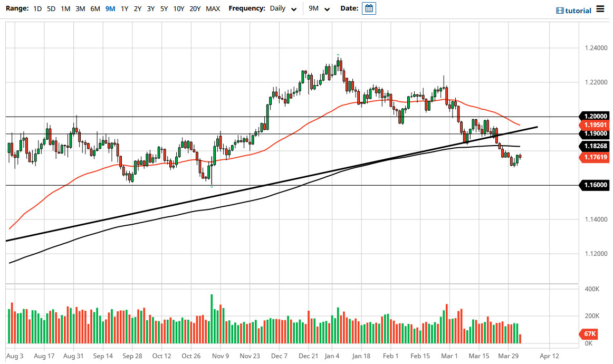Screen dimensions: 613x364
Task: Click the Apr 12 date label
Action: pos(549,356)
